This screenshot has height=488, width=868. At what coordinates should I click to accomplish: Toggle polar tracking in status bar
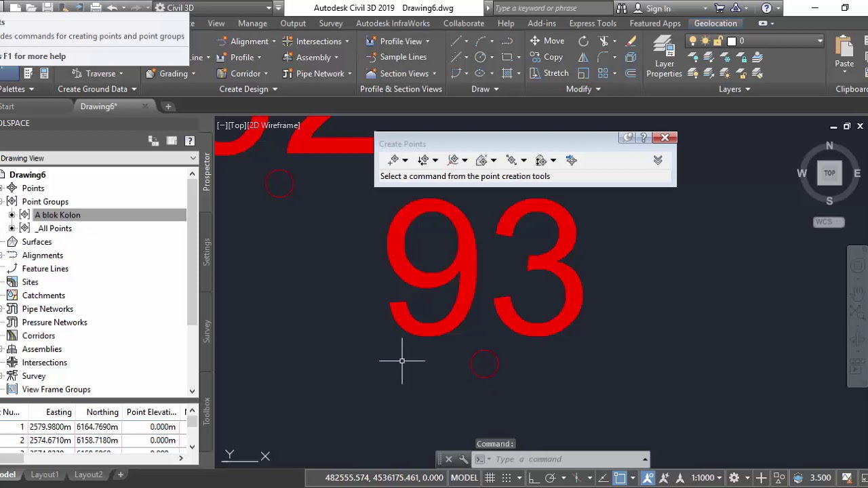click(x=551, y=478)
